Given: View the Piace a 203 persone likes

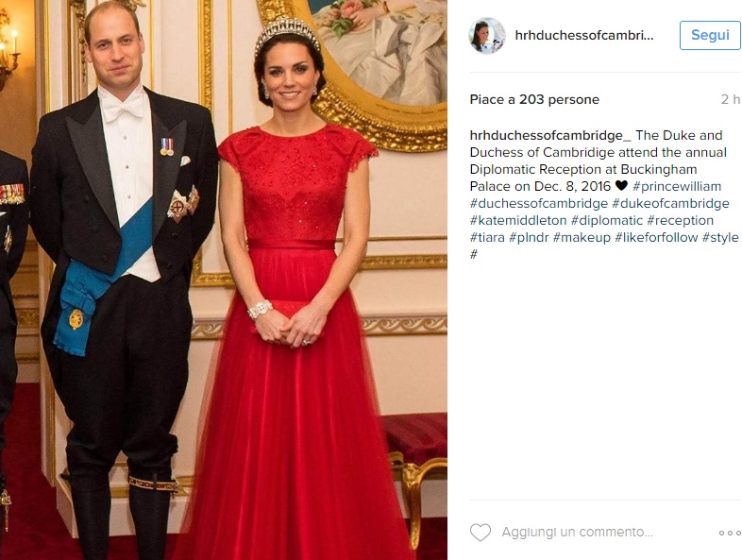Looking at the screenshot, I should (534, 99).
